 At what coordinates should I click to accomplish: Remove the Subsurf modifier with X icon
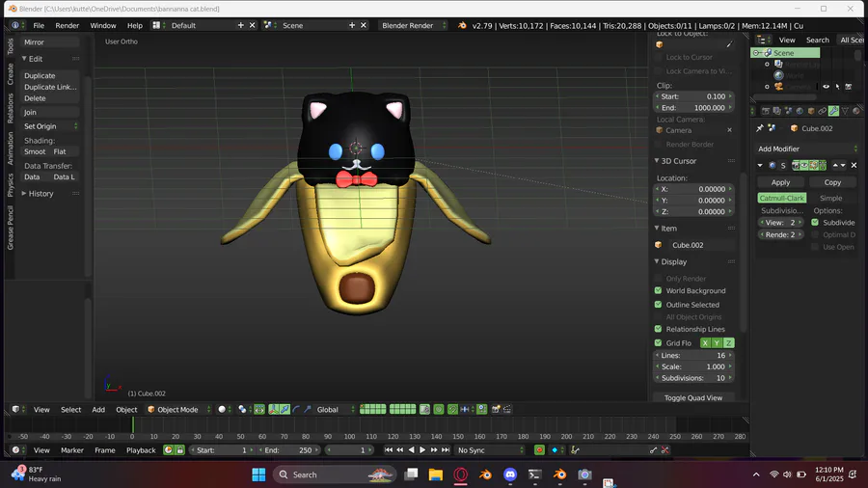pos(854,166)
